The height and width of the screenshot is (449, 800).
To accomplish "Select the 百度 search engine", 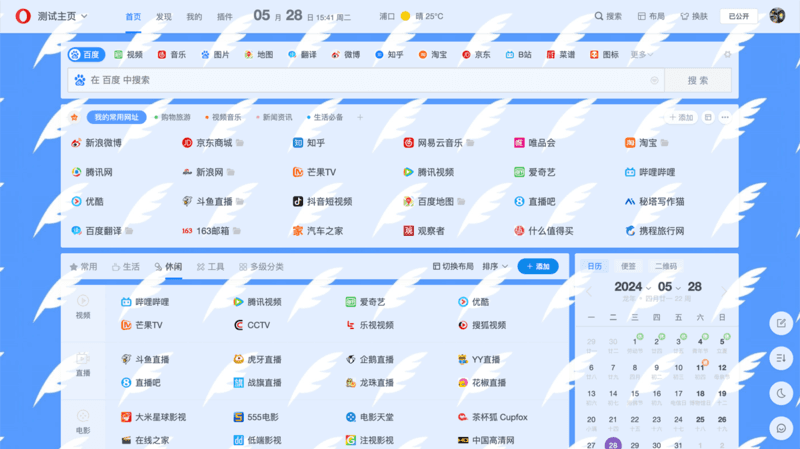I will pos(86,55).
